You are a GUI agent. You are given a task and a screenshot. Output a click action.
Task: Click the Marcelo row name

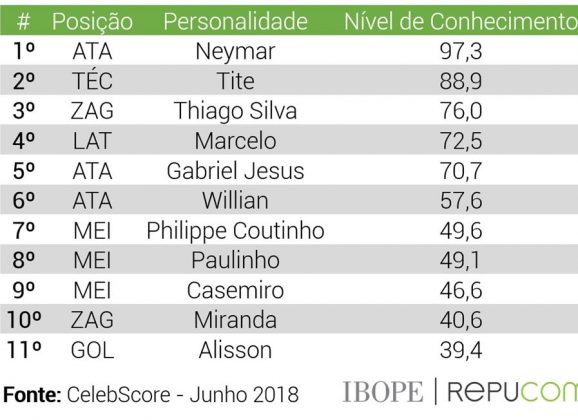pyautogui.click(x=235, y=141)
